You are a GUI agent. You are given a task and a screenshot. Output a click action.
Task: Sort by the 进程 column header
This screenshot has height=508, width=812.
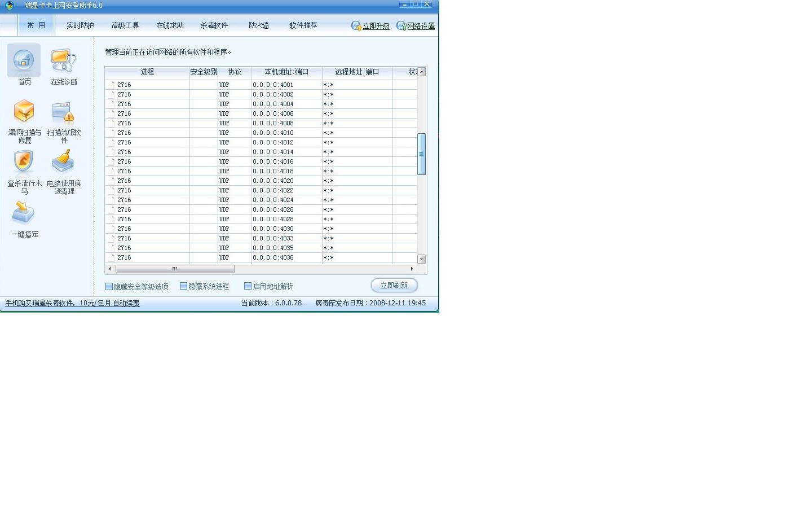pos(147,72)
